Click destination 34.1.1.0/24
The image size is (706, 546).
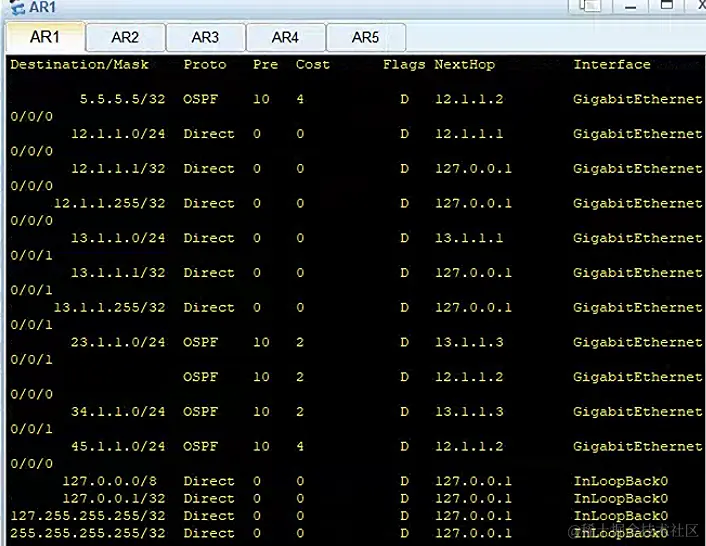[118, 411]
